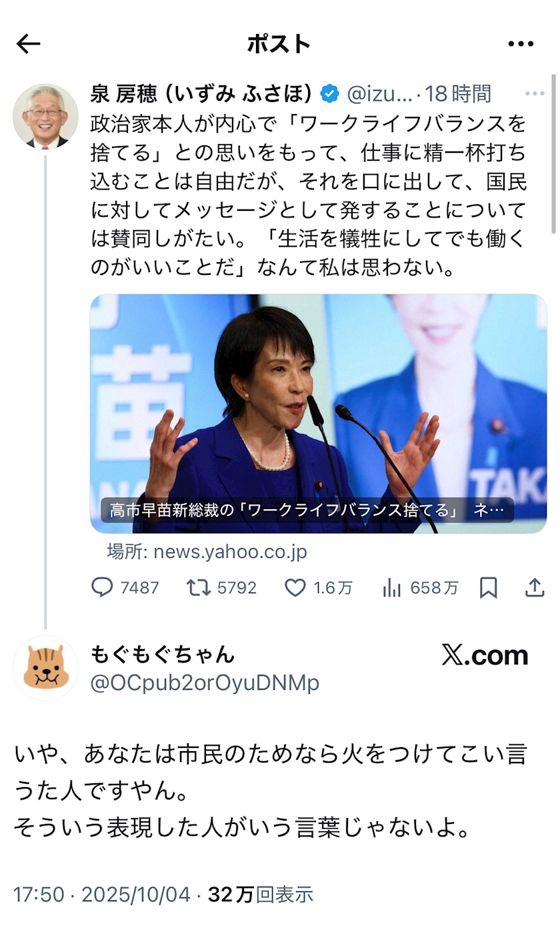The image size is (560, 930).
Task: Like the post with heart icon
Action: 295,588
